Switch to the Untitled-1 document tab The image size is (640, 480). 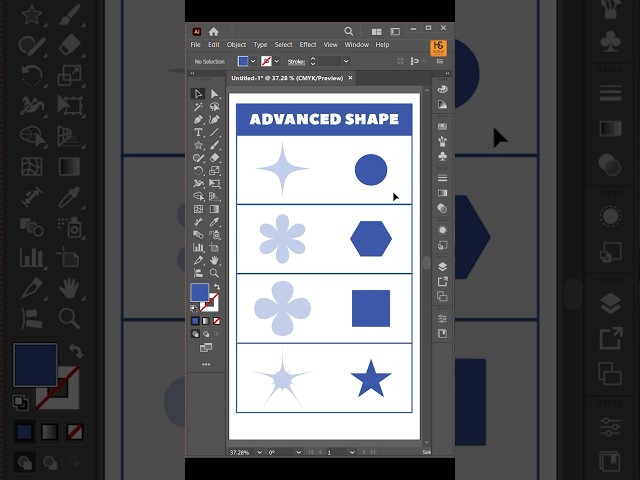[x=287, y=78]
